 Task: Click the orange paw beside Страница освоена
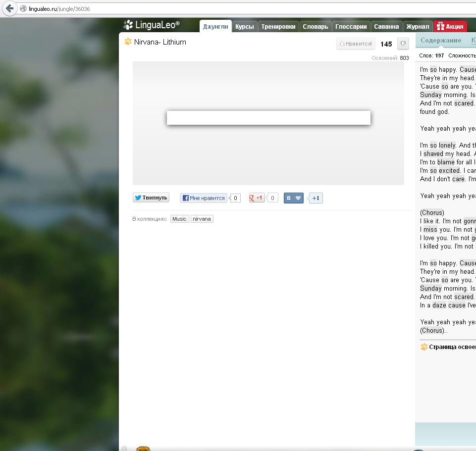click(424, 347)
